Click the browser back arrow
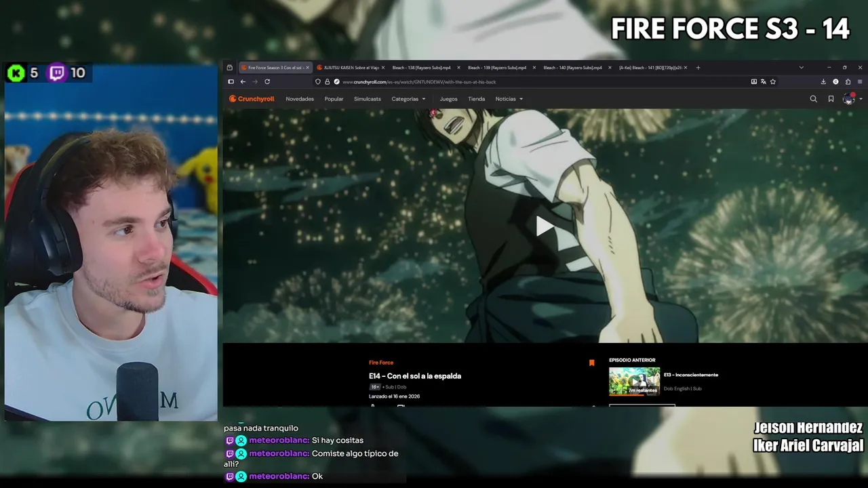868x488 pixels. [x=243, y=81]
